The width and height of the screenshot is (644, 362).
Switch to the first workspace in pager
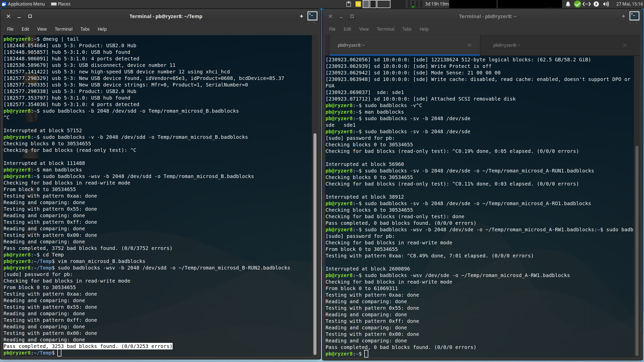[x=366, y=4]
